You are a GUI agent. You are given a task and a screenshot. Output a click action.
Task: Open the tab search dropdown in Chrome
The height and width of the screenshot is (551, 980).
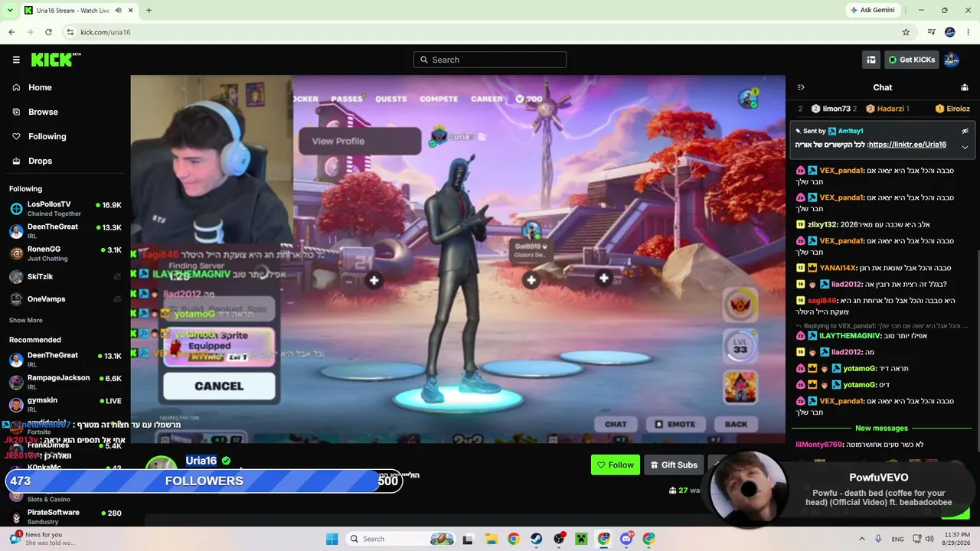[x=10, y=10]
